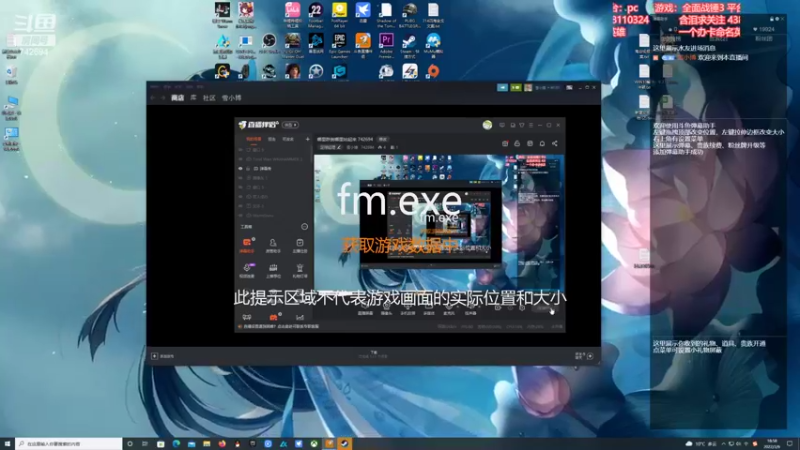Open dropdown pill beside streaming companion logo
This screenshot has width=800, height=450.
[x=291, y=125]
